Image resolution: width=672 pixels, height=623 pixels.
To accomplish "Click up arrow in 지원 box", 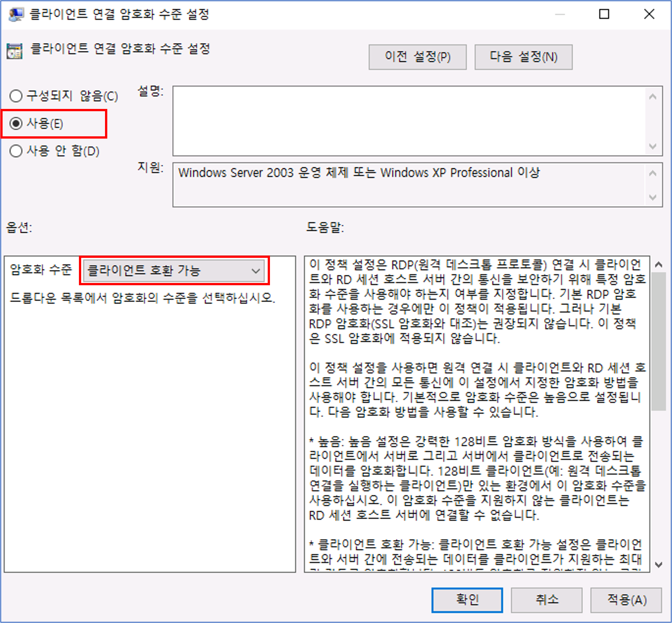I will 652,173.
